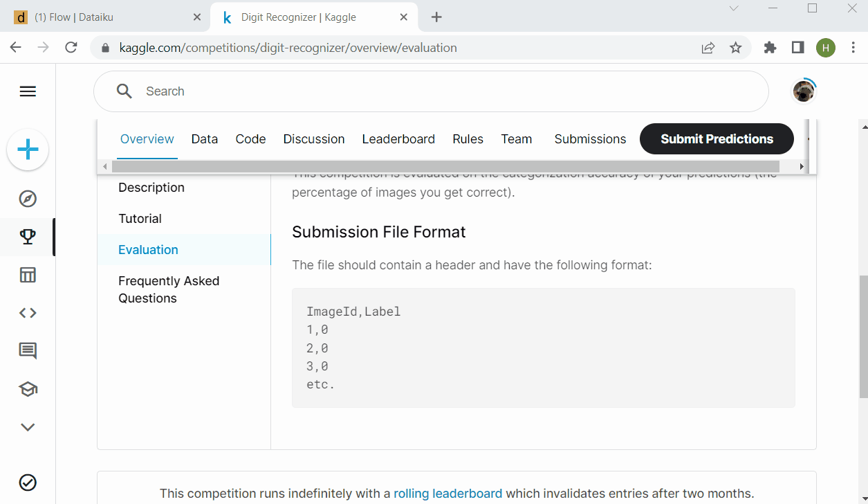
Task: Click the vertical page scrollbar thumb
Action: (862, 336)
